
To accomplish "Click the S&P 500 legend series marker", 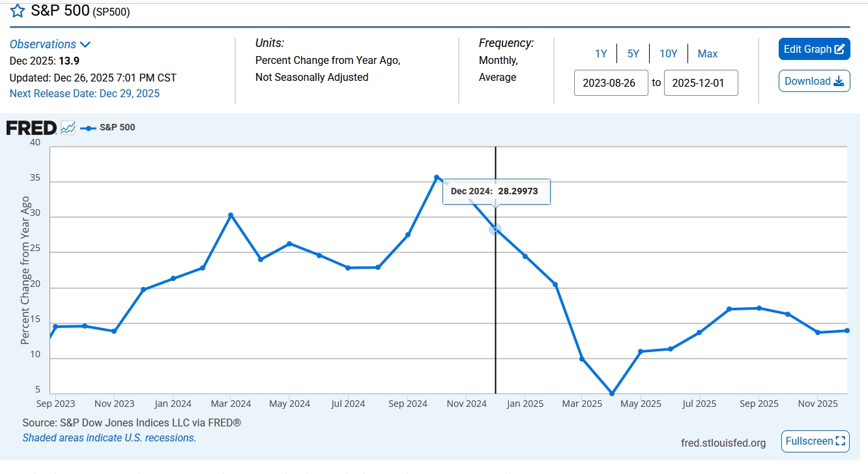I will [x=88, y=128].
